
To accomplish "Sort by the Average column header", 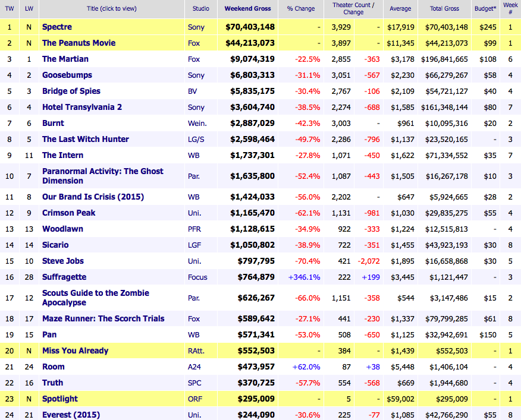I will (x=400, y=9).
